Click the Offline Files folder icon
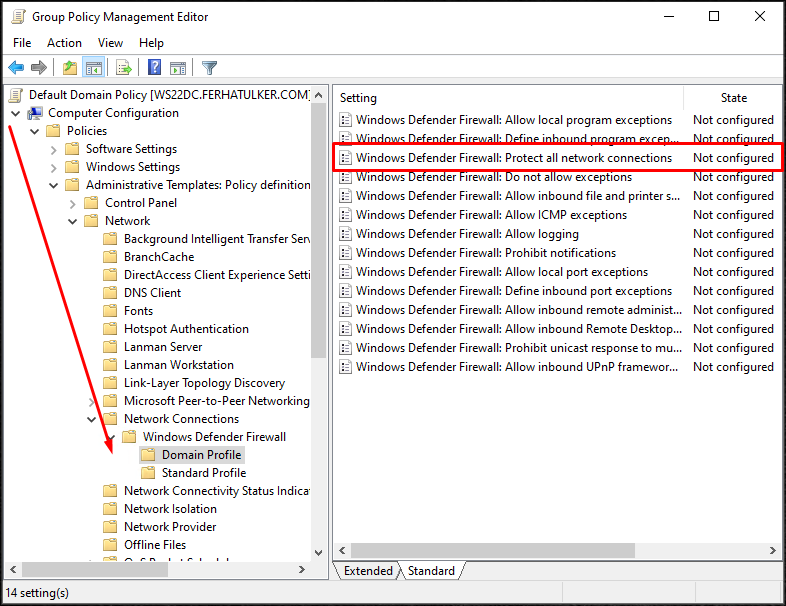 pyautogui.click(x=110, y=545)
